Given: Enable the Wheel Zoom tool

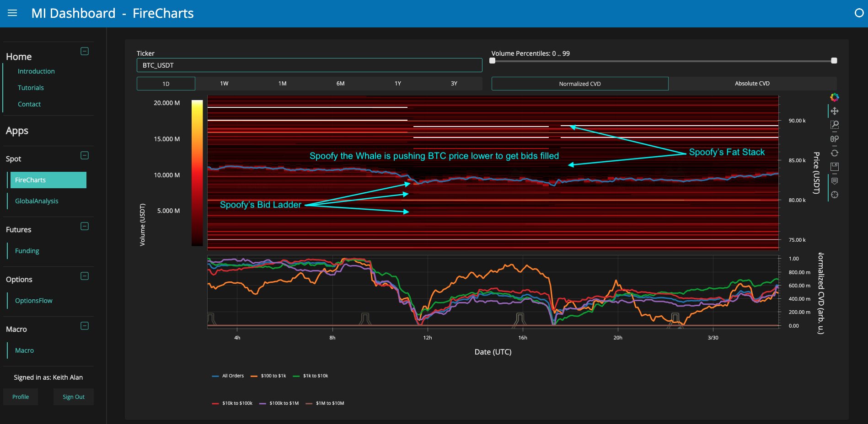Looking at the screenshot, I should tap(834, 139).
